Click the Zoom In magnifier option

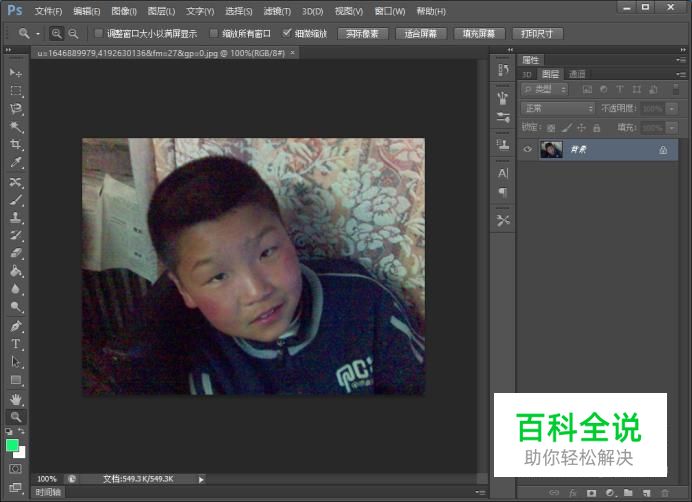[56, 33]
